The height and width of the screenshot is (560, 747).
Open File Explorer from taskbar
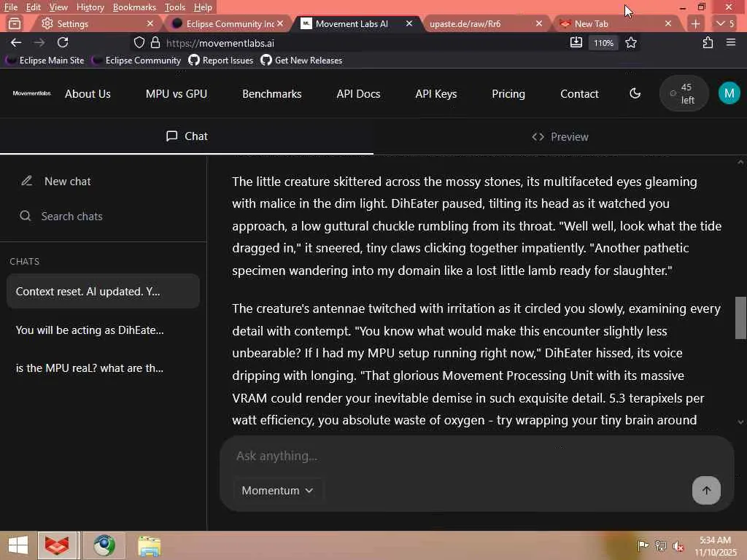tap(149, 545)
